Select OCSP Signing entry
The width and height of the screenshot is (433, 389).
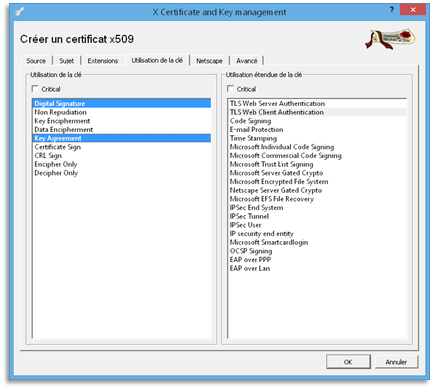pyautogui.click(x=317, y=251)
